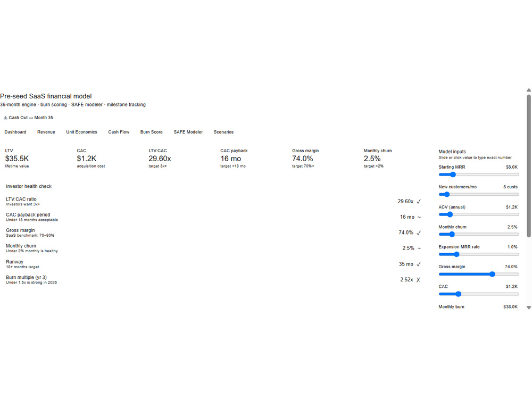Click the Monthly burn $38.0K value
The image size is (532, 399).
pos(510,307)
